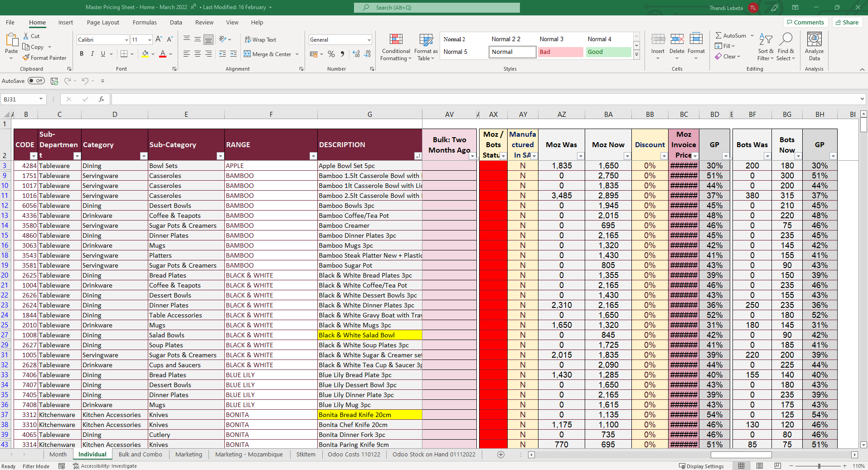Apply red Font Color swatch
This screenshot has height=470, width=868.
(163, 54)
